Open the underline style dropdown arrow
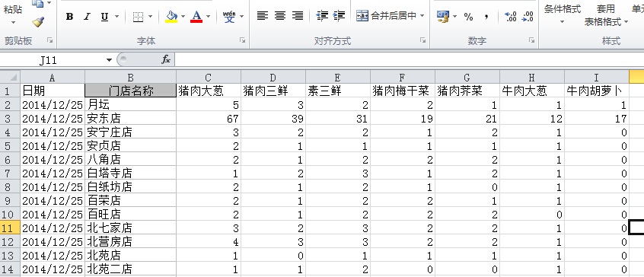The image size is (644, 277). [x=116, y=17]
